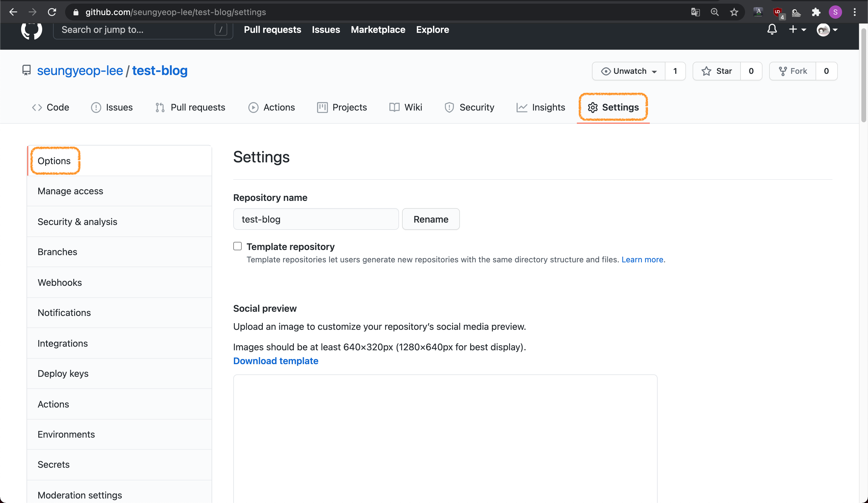Open the notifications bell
This screenshot has width=868, height=503.
coord(772,30)
